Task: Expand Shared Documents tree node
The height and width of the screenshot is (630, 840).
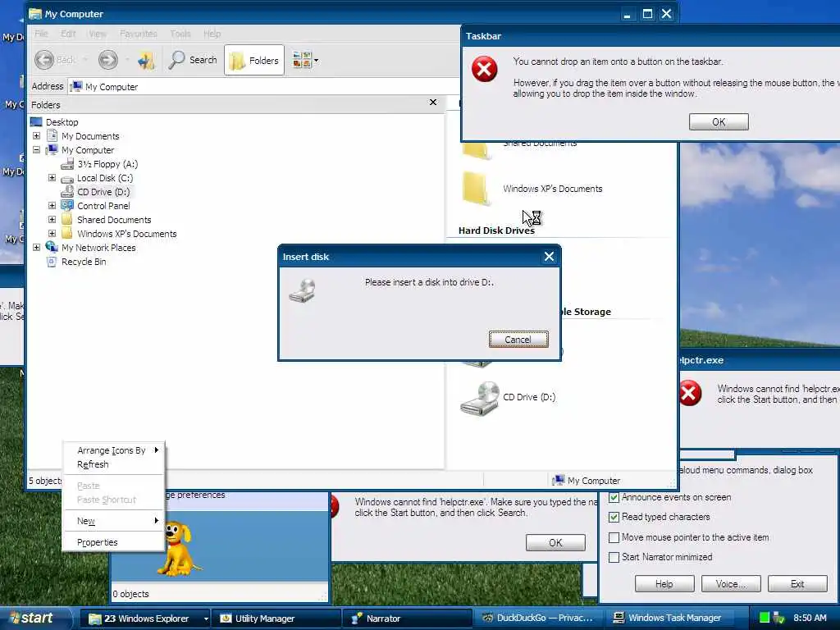Action: pos(52,220)
